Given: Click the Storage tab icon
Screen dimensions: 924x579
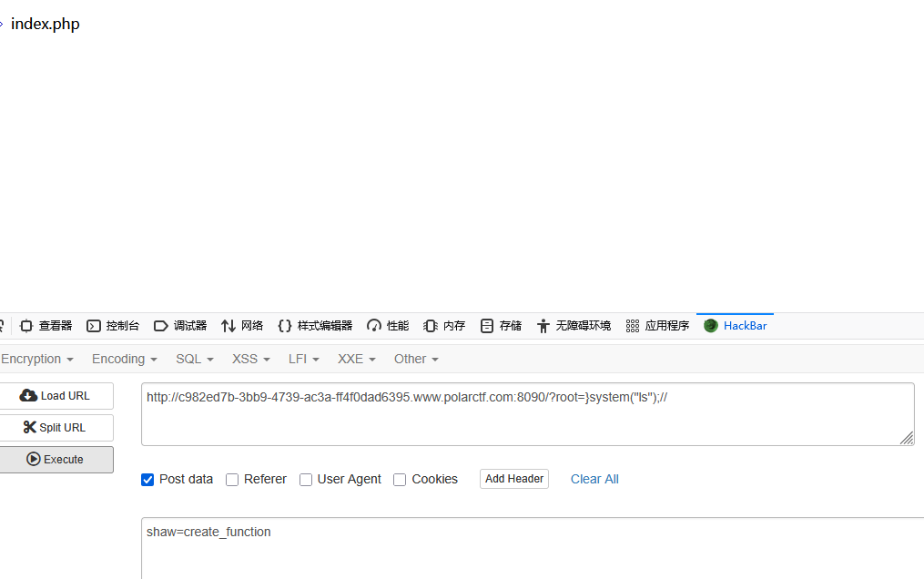Looking at the screenshot, I should (x=487, y=326).
